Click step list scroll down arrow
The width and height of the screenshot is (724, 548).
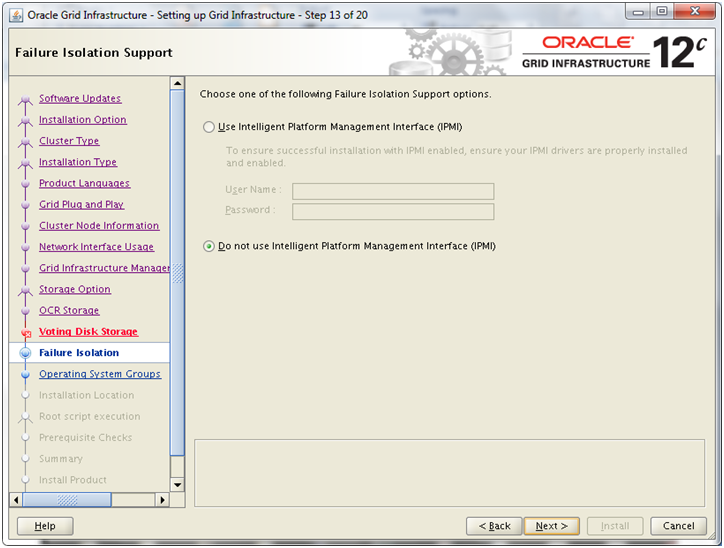[177, 485]
